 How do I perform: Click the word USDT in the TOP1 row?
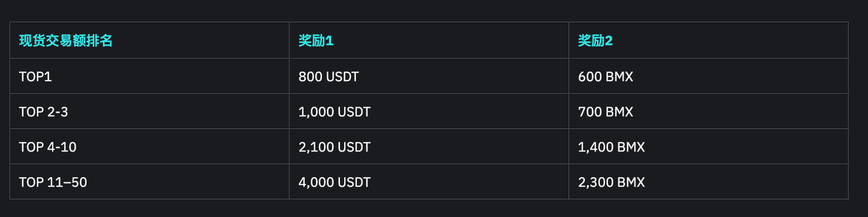(x=342, y=77)
